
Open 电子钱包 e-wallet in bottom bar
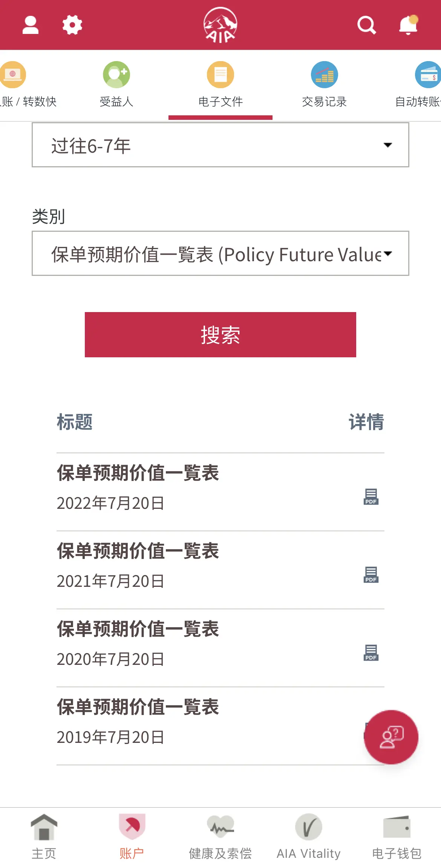pyautogui.click(x=397, y=837)
